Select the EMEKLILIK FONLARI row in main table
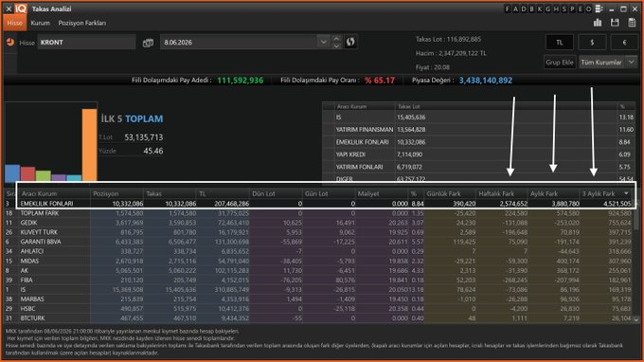Screen dimensions: 644x362 pos(319,204)
